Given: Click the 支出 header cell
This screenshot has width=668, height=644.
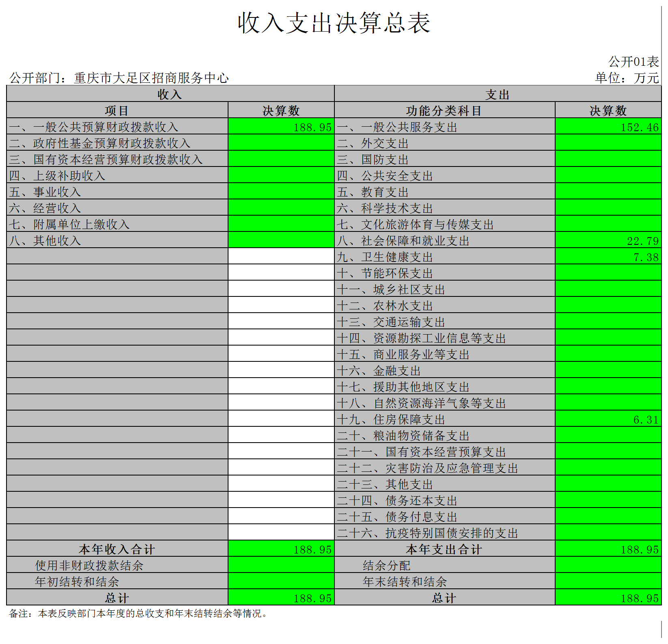Looking at the screenshot, I should pos(498,94).
